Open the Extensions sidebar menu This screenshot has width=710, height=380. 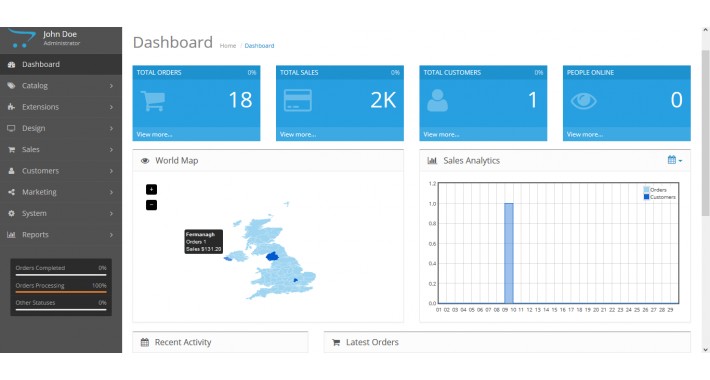61,107
